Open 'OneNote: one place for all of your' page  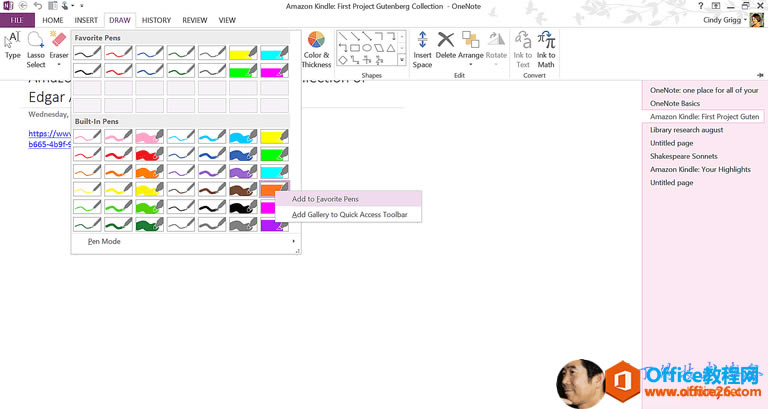[703, 90]
